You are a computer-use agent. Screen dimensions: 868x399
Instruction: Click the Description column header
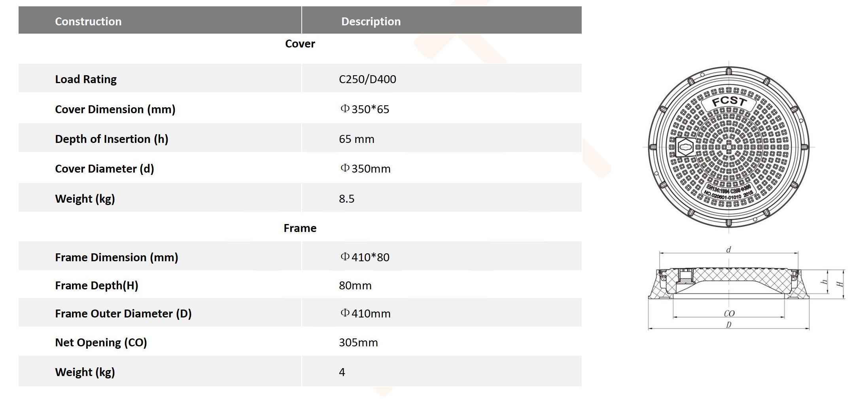tap(371, 21)
